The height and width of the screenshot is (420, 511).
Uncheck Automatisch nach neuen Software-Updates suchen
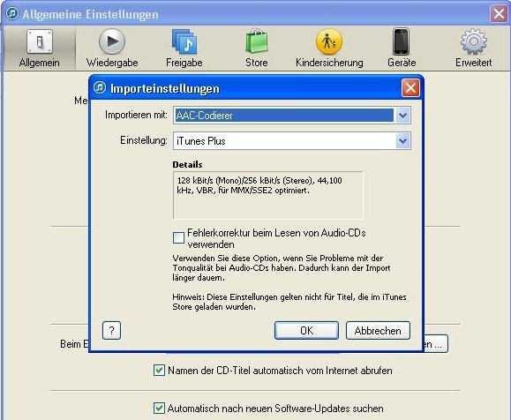(159, 408)
